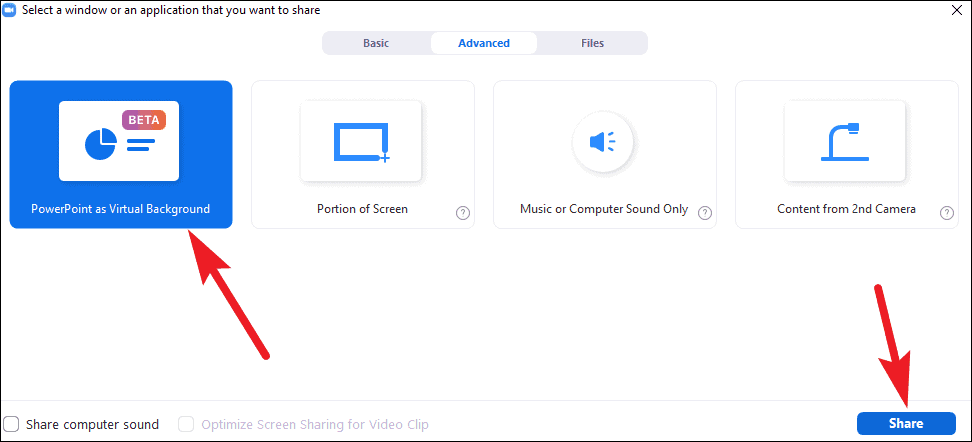Choose Music or Computer Sound Only label
Image resolution: width=972 pixels, height=442 pixels.
[604, 209]
